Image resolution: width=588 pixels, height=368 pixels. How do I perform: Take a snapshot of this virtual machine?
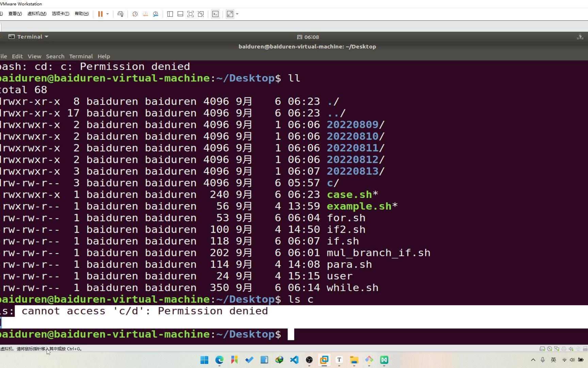point(135,14)
